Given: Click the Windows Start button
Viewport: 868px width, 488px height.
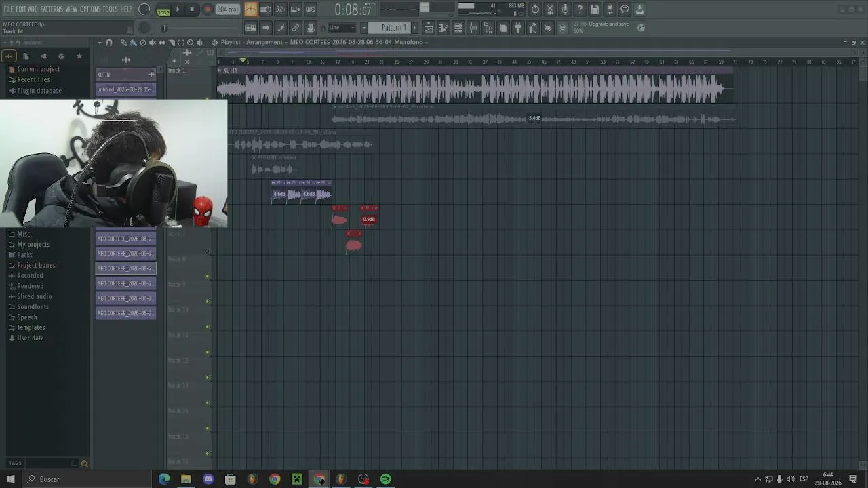Looking at the screenshot, I should 11,479.
